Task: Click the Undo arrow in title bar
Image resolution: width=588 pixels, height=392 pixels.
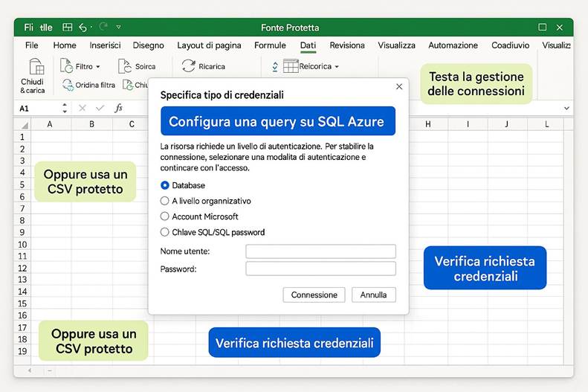Action: pyautogui.click(x=83, y=28)
